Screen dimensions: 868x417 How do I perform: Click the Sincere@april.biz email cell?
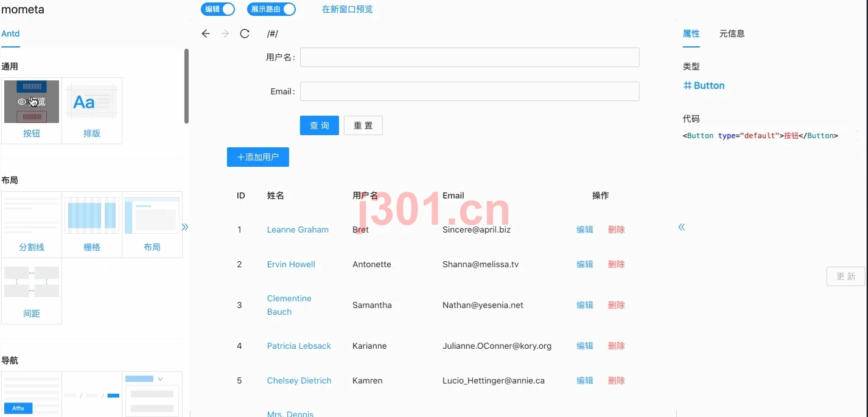click(x=477, y=230)
